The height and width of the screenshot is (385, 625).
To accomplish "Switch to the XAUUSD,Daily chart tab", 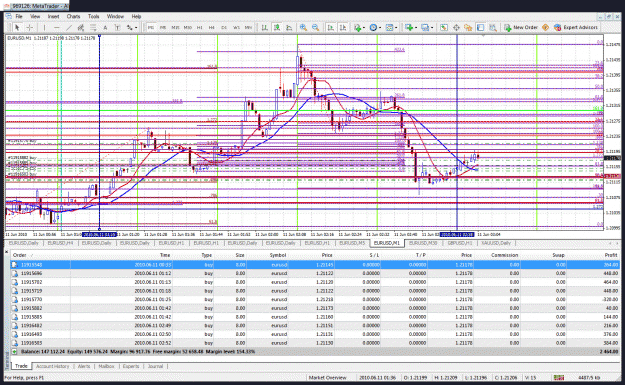I will coord(496,243).
